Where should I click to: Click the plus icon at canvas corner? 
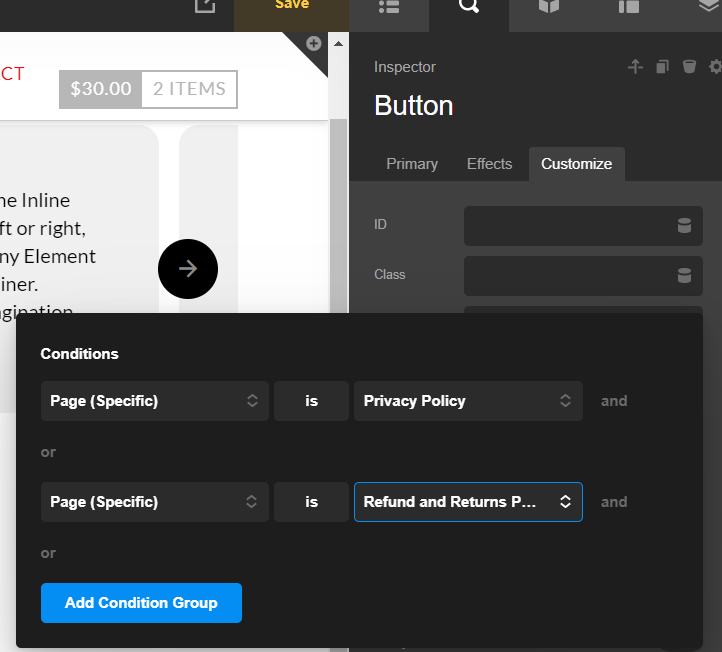(x=313, y=43)
